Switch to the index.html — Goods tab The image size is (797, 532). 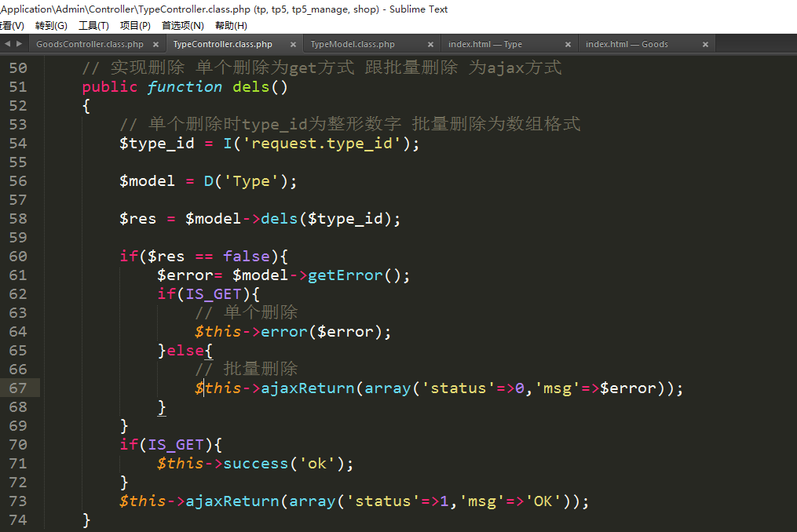coord(626,45)
